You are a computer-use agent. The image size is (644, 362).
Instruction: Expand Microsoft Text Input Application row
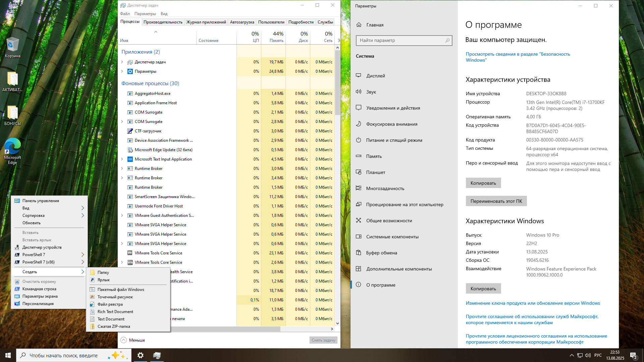[122, 159]
